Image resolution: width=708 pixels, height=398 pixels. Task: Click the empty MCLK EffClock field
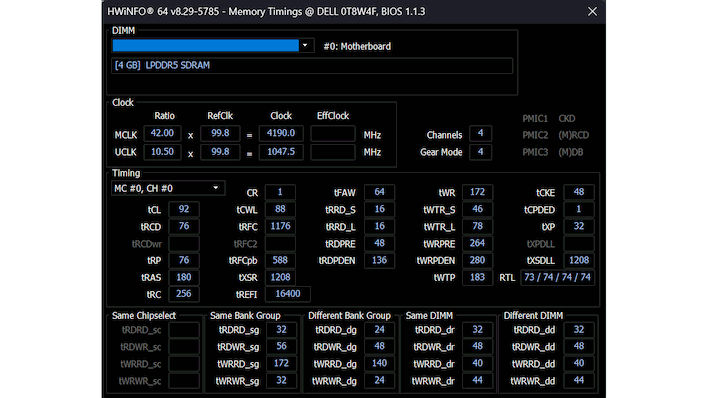coord(333,133)
